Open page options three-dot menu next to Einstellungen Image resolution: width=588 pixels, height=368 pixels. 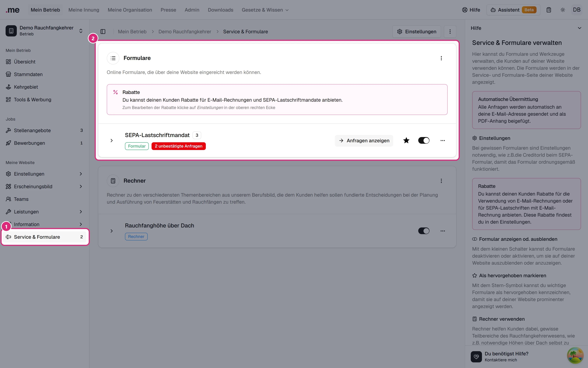(450, 32)
